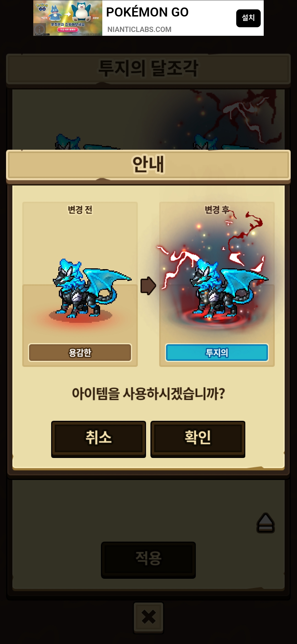Close the screen with the X button
297x644 pixels.
(x=148, y=617)
